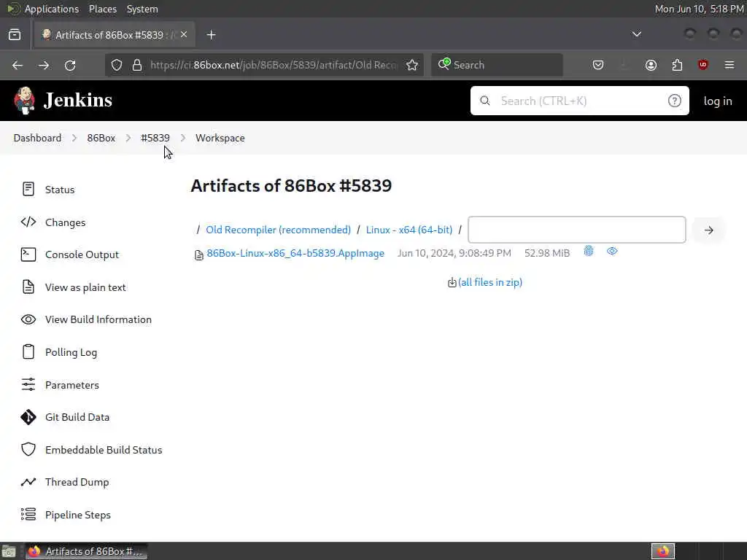The height and width of the screenshot is (560, 747).
Task: View the AppImage file via eye icon
Action: tap(612, 251)
